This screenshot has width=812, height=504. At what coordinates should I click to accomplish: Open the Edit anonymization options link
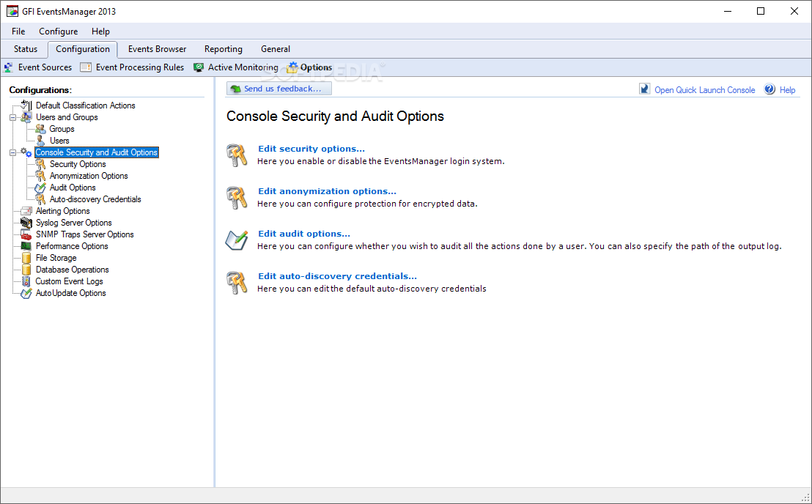click(328, 191)
